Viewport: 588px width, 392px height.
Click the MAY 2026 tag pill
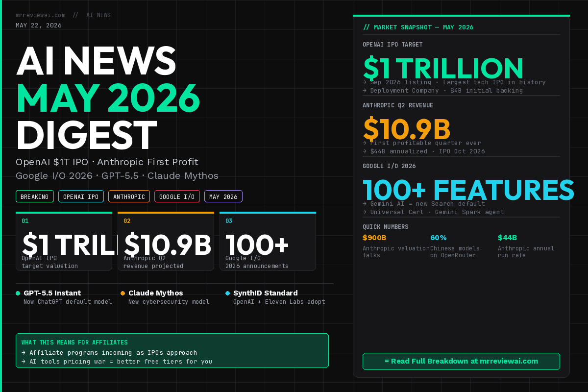pos(223,196)
